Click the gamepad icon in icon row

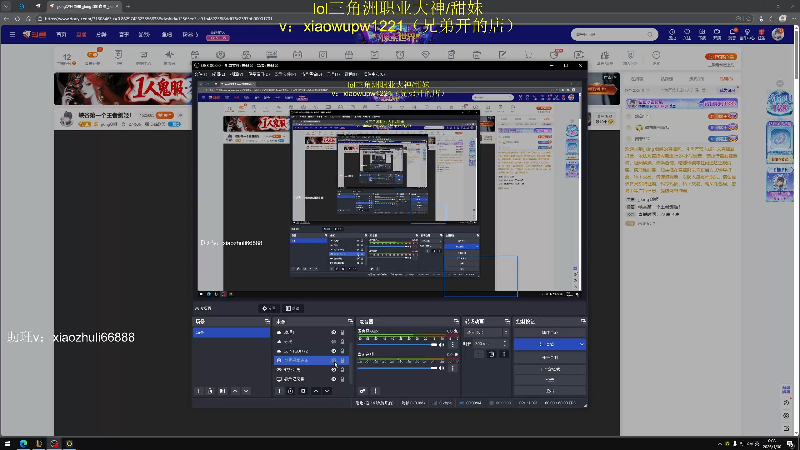pos(297,55)
